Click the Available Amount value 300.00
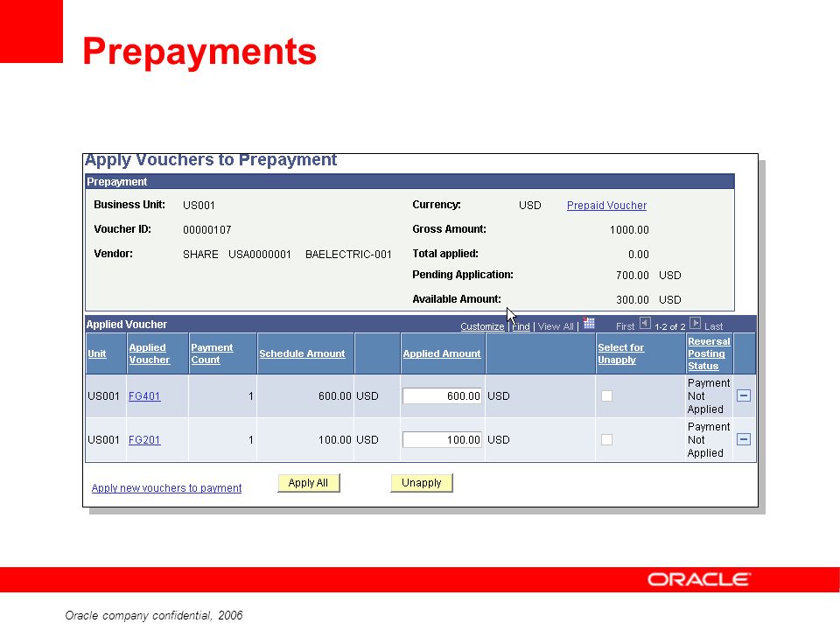This screenshot has width=840, height=630. click(632, 300)
